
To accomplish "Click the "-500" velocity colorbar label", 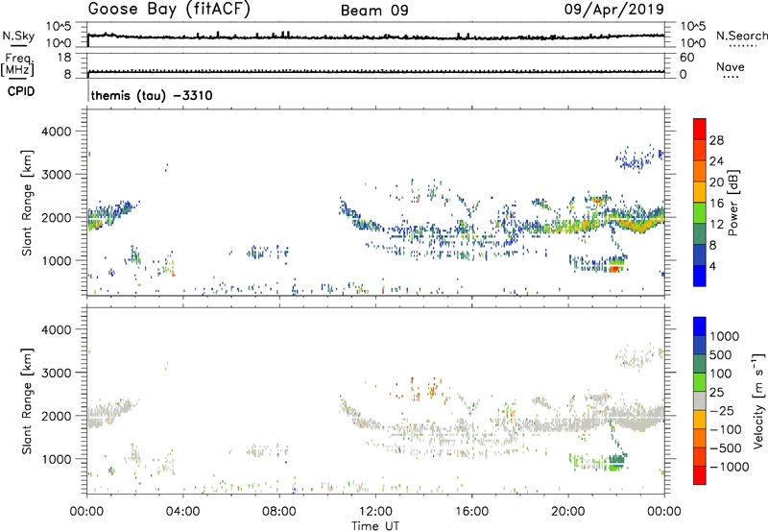I will [725, 448].
